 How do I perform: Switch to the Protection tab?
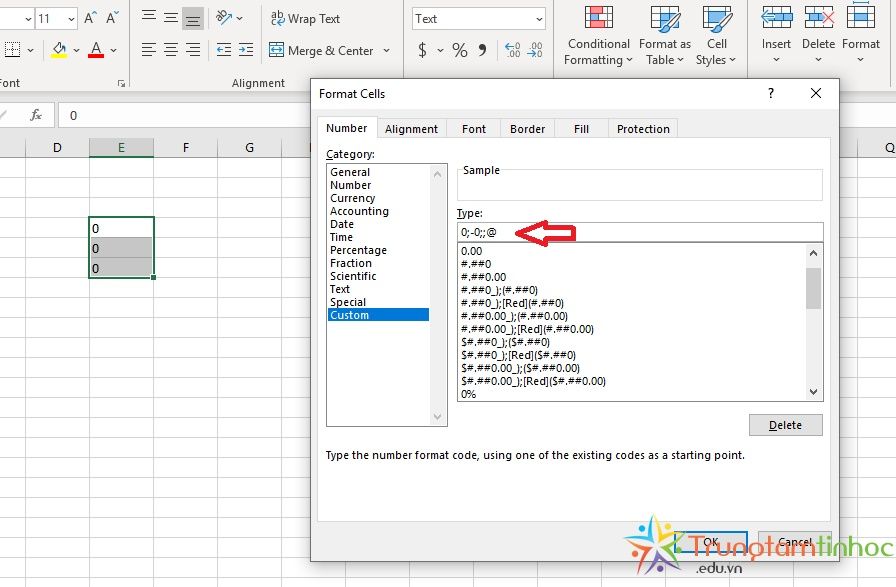[643, 129]
